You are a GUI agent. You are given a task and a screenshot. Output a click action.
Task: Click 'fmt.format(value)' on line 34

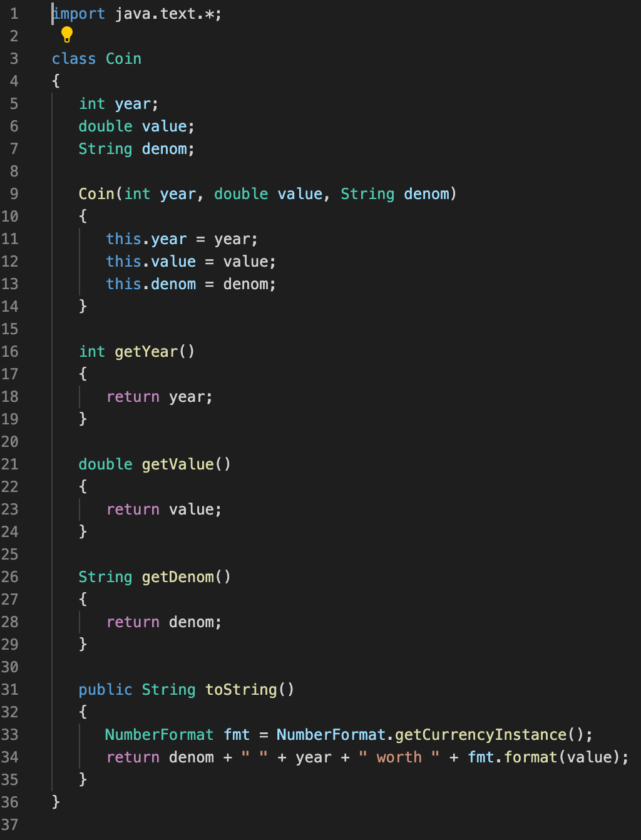click(x=544, y=757)
